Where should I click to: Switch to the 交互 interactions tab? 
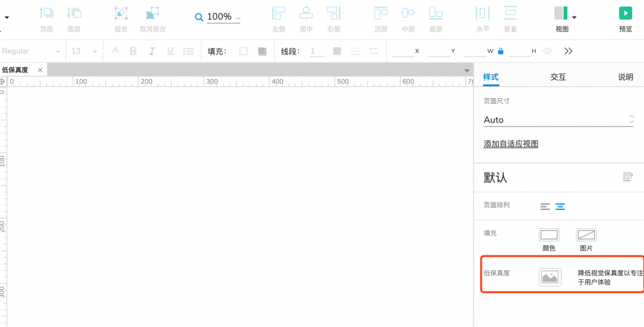point(558,77)
